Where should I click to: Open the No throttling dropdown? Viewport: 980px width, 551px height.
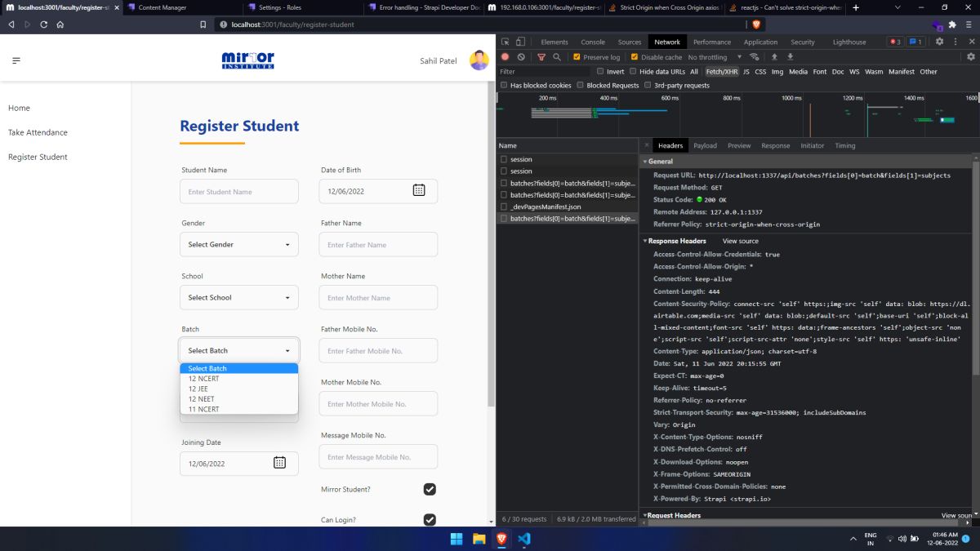pyautogui.click(x=715, y=57)
